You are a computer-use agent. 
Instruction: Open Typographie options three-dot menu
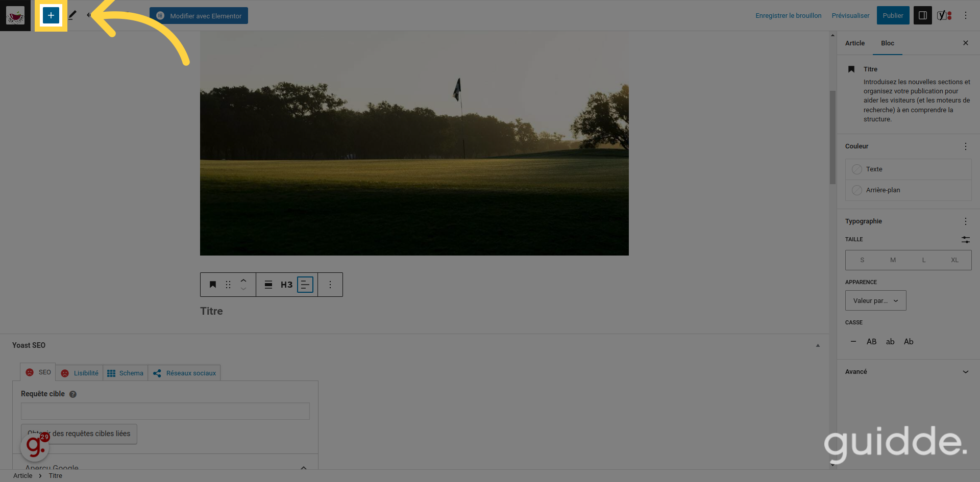(x=965, y=221)
